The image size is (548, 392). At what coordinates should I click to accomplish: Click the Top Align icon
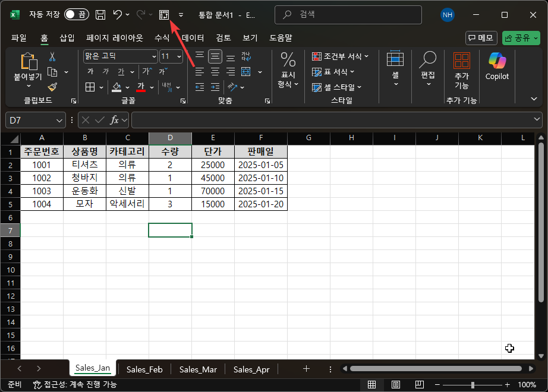pos(200,56)
